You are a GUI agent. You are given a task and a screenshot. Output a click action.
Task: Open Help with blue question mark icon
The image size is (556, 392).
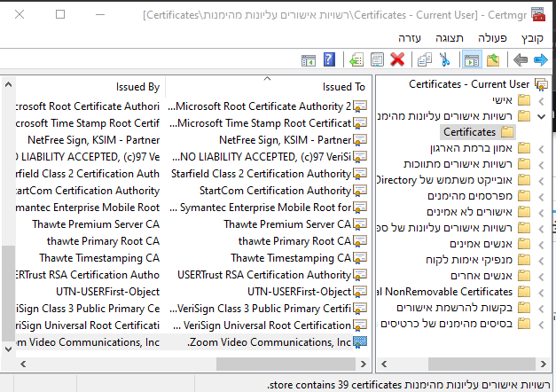click(x=329, y=59)
